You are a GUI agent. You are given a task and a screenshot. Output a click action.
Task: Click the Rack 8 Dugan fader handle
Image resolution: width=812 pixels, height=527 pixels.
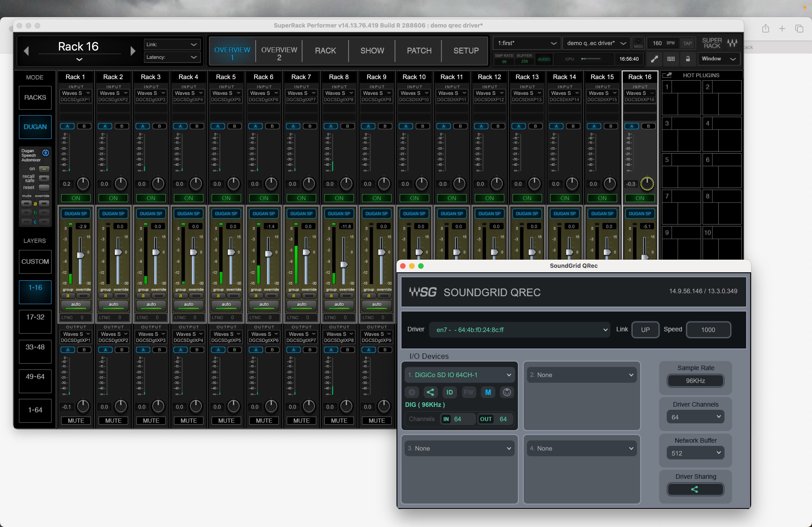(344, 265)
